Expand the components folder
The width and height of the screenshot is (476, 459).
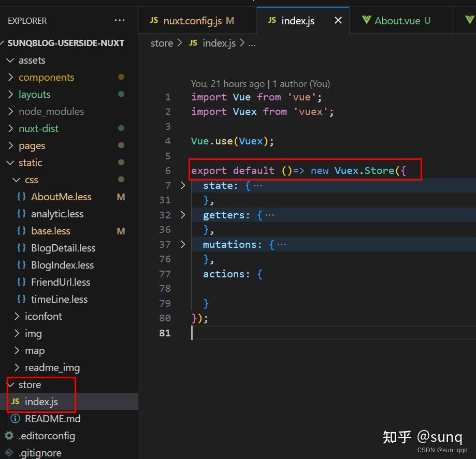click(x=10, y=77)
